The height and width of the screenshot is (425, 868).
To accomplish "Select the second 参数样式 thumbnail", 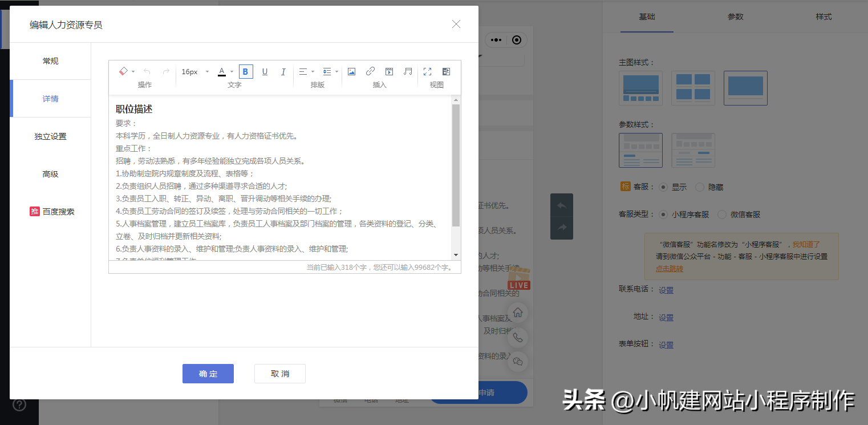I will tap(693, 150).
